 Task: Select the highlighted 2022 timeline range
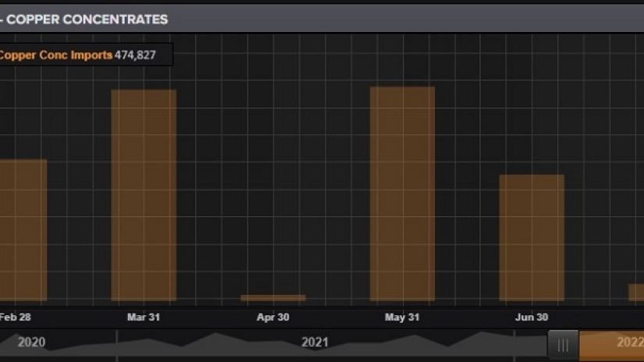[611, 345]
